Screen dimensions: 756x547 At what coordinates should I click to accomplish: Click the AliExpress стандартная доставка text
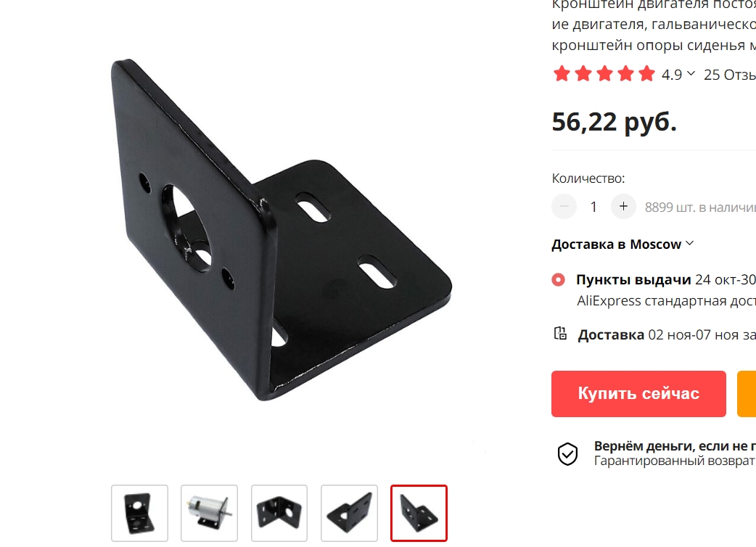click(666, 301)
